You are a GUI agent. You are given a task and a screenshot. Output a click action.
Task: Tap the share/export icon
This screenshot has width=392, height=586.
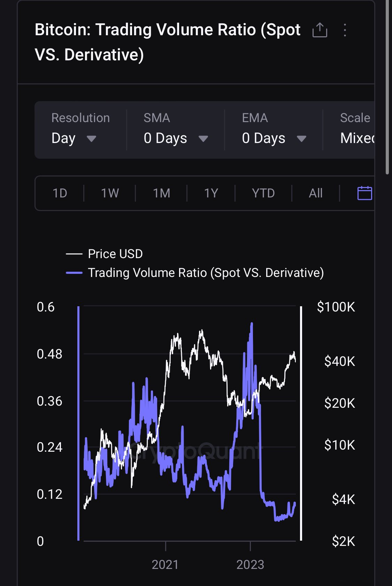tap(320, 30)
